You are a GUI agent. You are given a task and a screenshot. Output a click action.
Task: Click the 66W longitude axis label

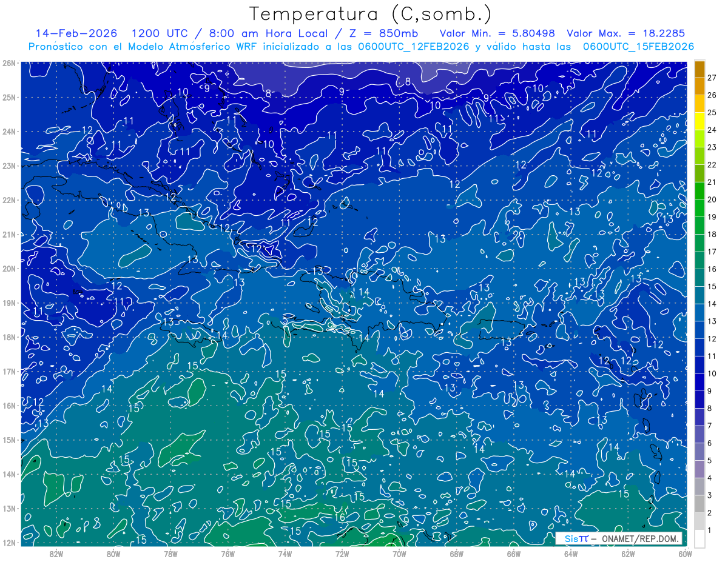(x=514, y=553)
